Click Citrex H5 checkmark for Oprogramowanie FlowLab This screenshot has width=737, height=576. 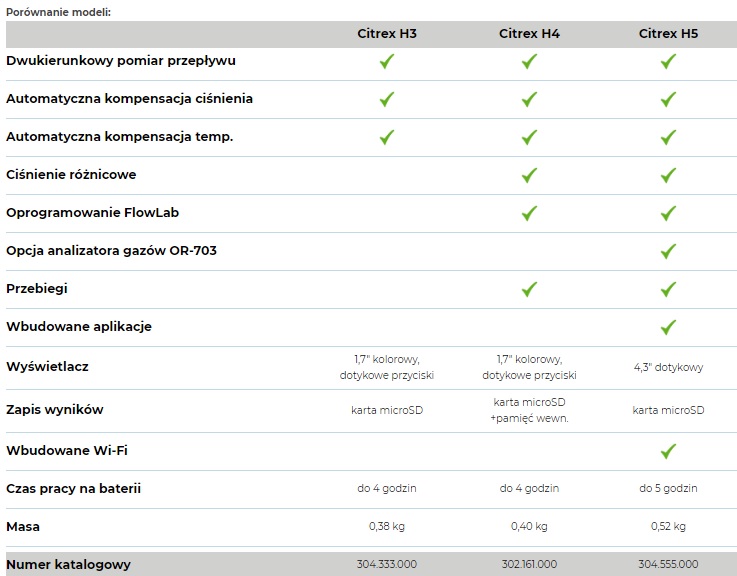point(668,213)
